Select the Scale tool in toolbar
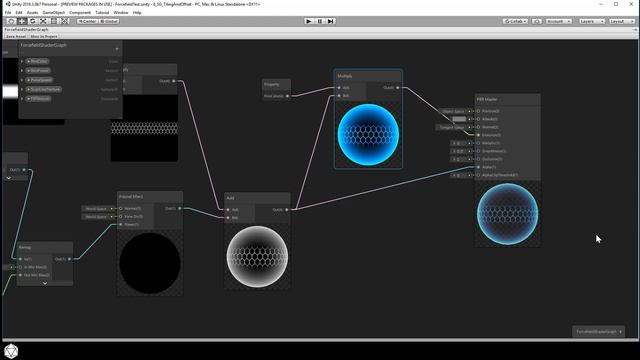Viewport: 640px width, 360px height. 43,21
